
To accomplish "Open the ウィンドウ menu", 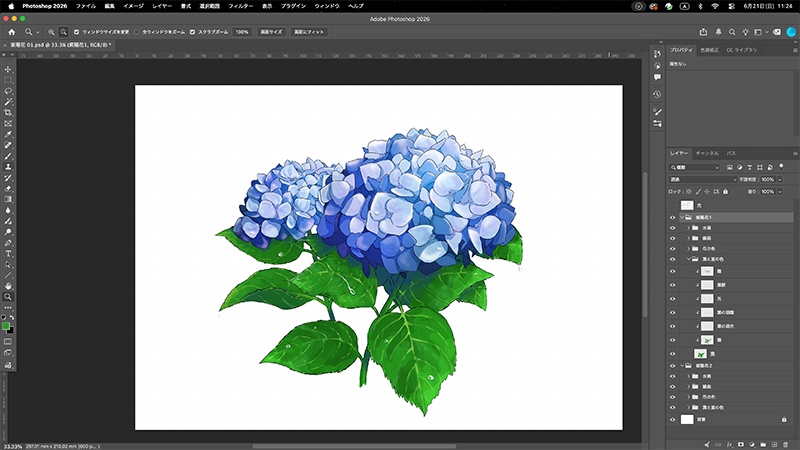I will (x=327, y=6).
